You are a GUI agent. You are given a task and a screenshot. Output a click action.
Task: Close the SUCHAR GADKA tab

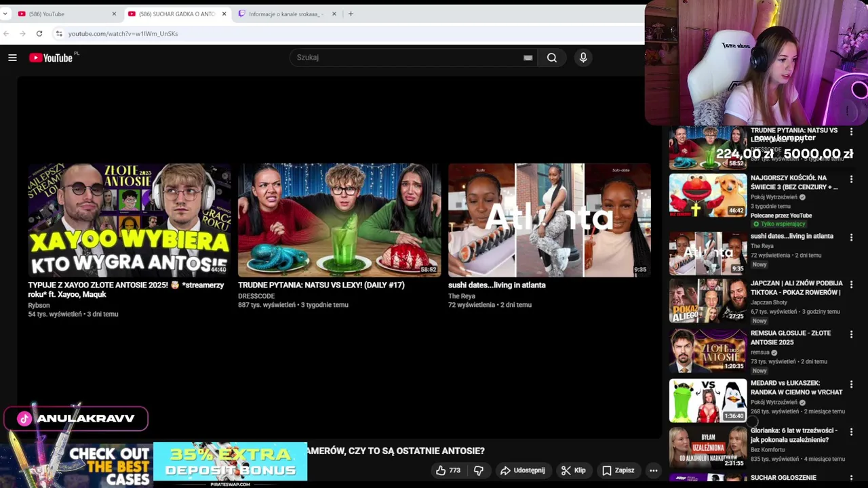(x=224, y=14)
